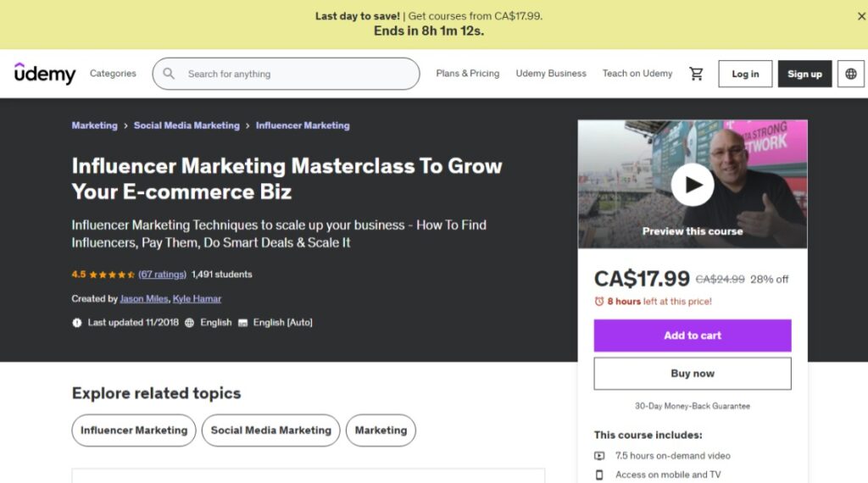This screenshot has width=868, height=483.
Task: Click Buy now
Action: pos(693,374)
